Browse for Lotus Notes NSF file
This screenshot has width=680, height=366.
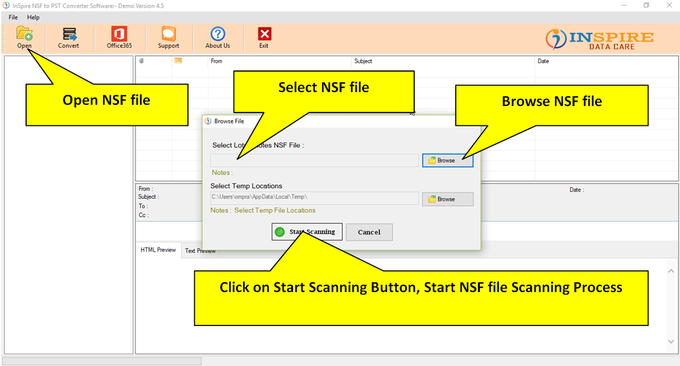click(448, 160)
